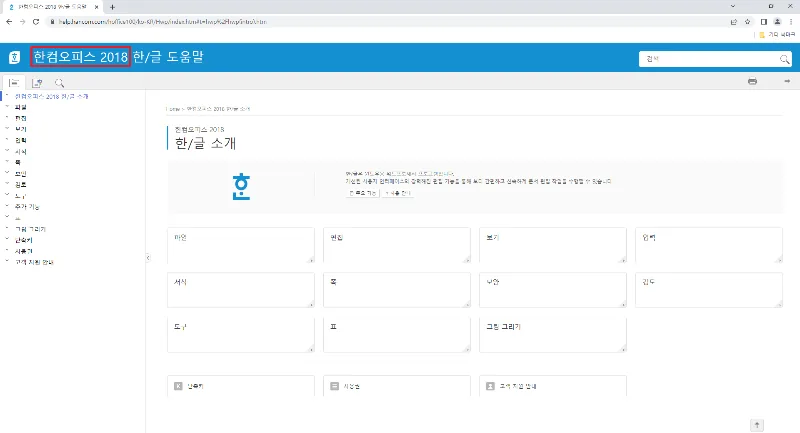Viewport: 800px width, 433px height.
Task: Open the 기타 북마크 folder in the bookmarks bar
Action: tap(777, 34)
